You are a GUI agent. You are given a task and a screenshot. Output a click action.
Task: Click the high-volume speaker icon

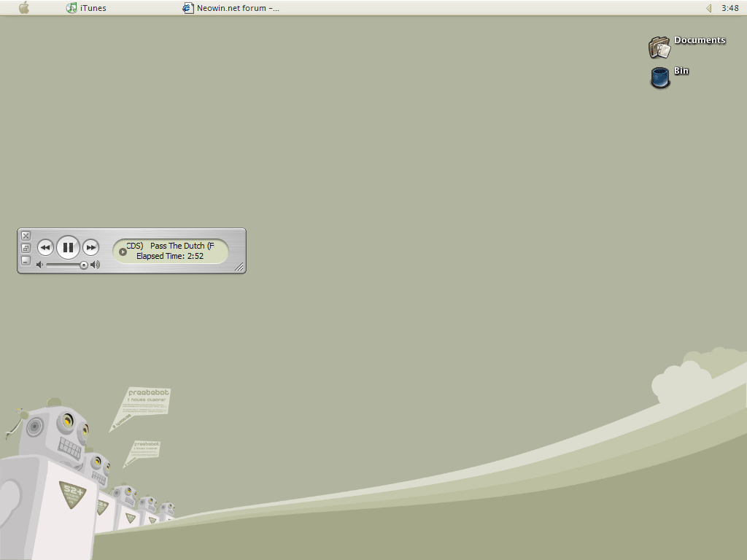click(x=96, y=265)
